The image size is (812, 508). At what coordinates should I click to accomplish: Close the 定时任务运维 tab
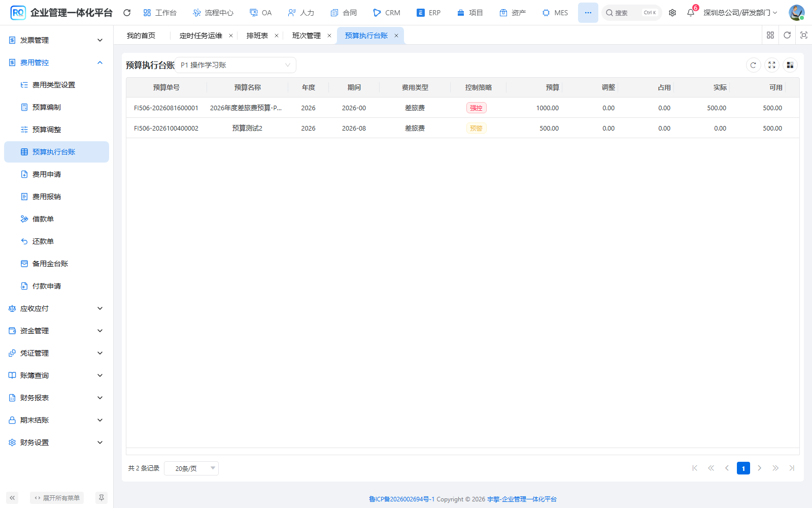click(x=231, y=36)
